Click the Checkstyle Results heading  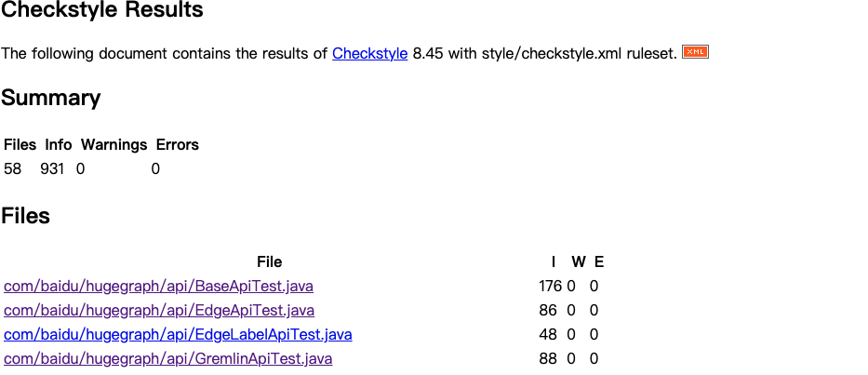(101, 11)
